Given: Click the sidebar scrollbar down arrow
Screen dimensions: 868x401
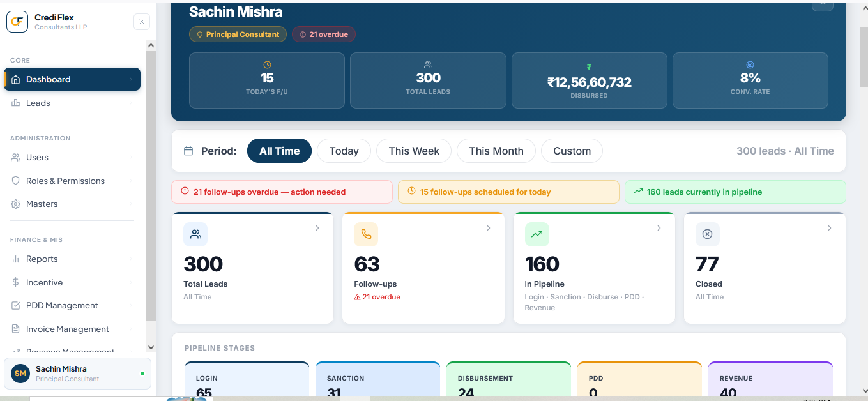Looking at the screenshot, I should (151, 347).
